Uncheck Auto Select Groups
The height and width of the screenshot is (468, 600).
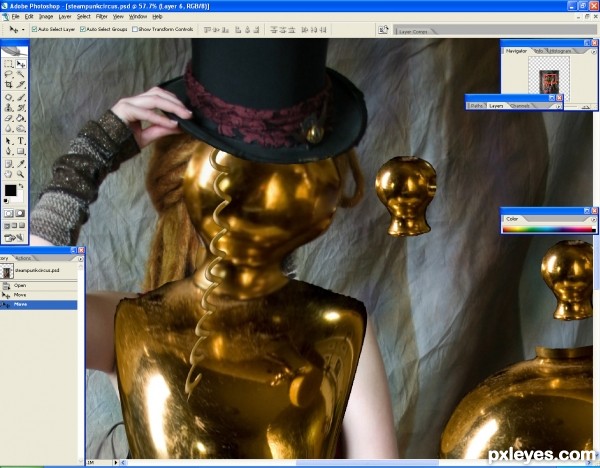[83, 29]
